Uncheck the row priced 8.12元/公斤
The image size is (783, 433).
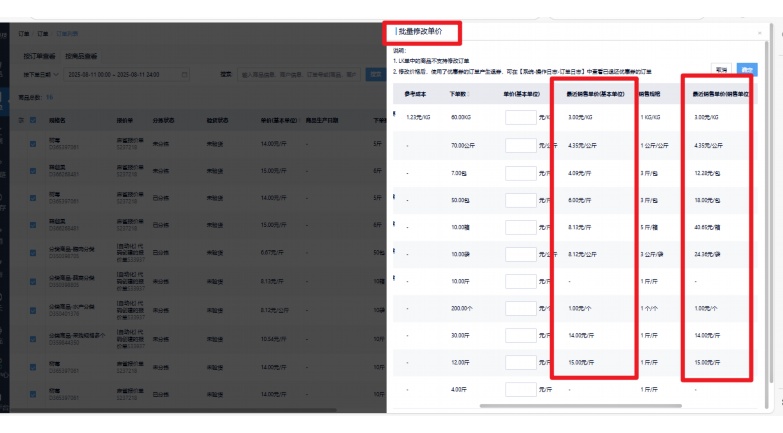tap(33, 310)
